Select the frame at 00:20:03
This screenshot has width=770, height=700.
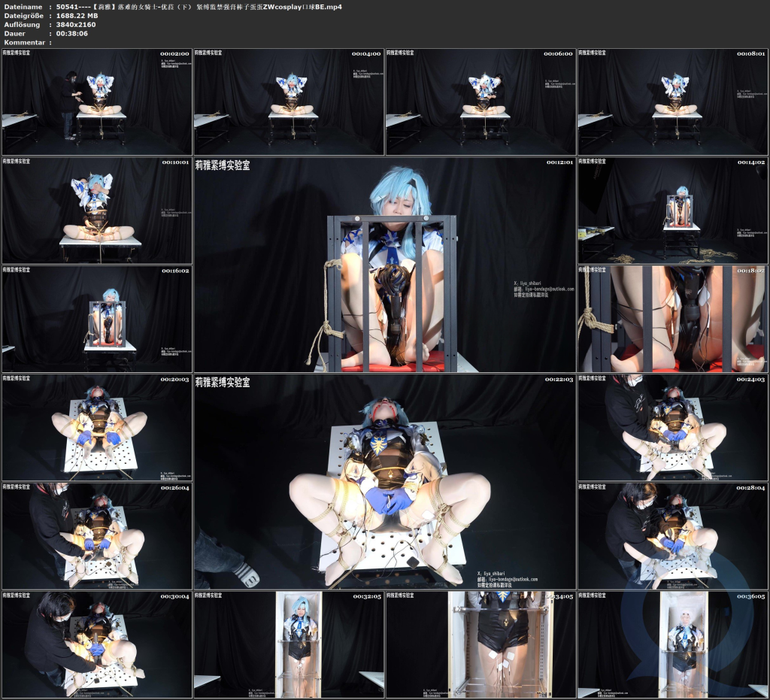point(97,427)
